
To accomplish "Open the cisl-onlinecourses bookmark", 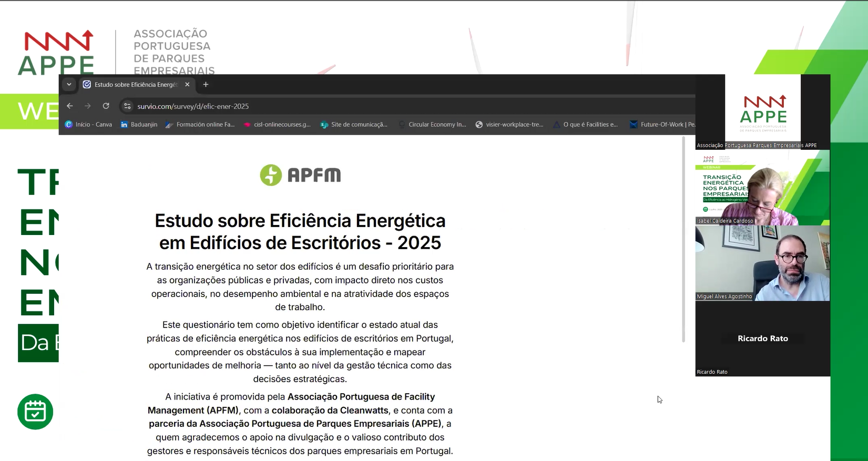I will pos(277,125).
